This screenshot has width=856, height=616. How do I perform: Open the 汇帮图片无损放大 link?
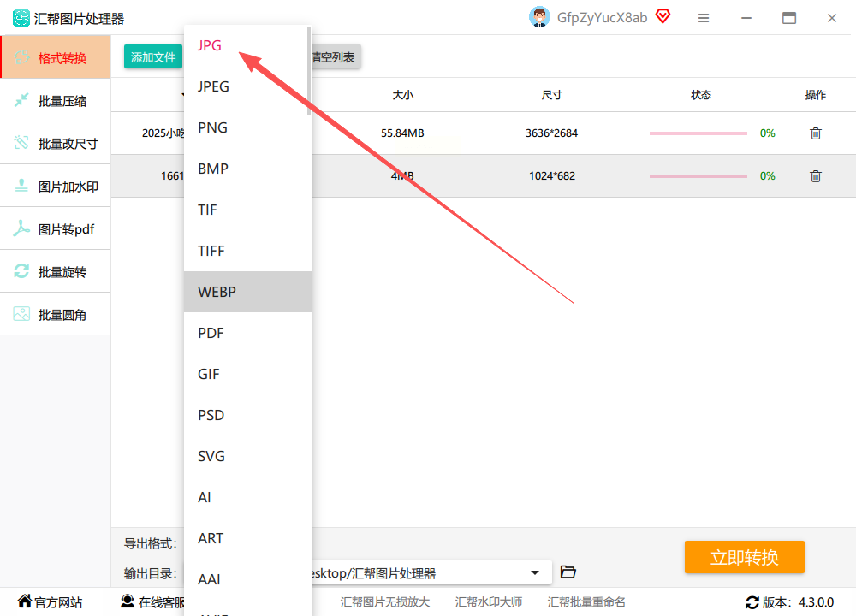point(385,601)
